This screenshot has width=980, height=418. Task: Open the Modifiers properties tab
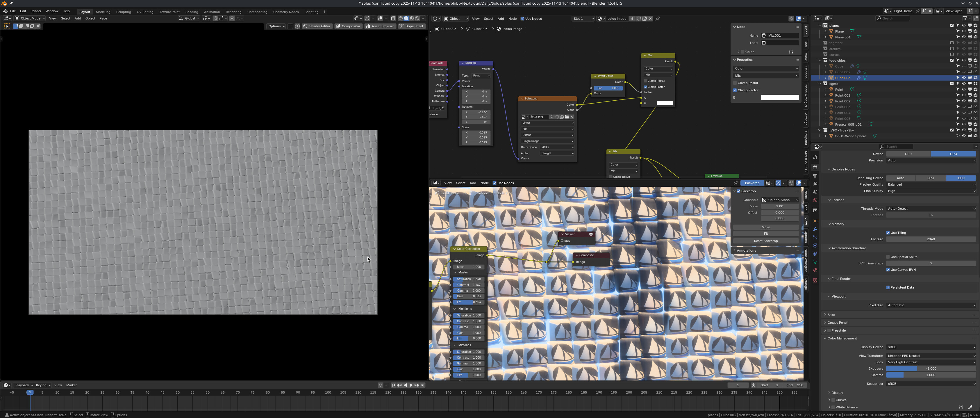tap(815, 229)
